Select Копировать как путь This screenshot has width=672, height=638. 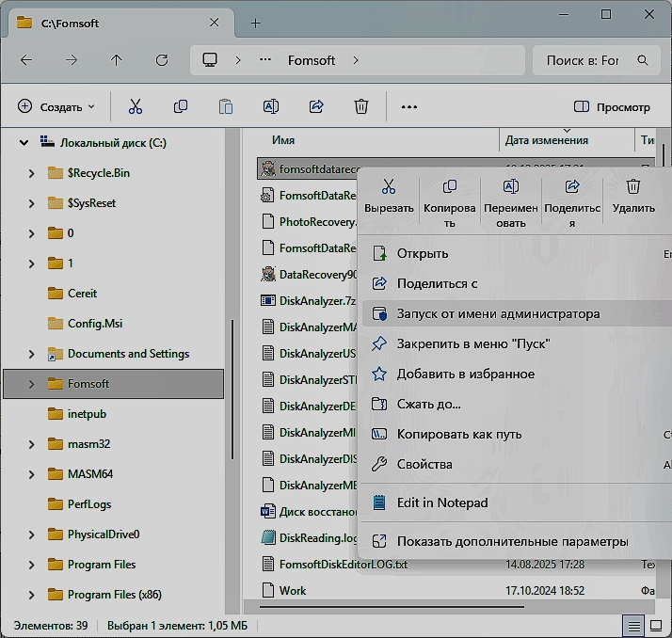pos(519,434)
